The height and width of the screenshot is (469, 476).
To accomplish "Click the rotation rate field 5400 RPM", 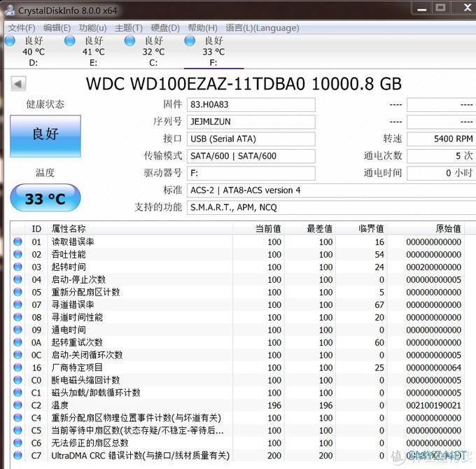I will click(442, 139).
